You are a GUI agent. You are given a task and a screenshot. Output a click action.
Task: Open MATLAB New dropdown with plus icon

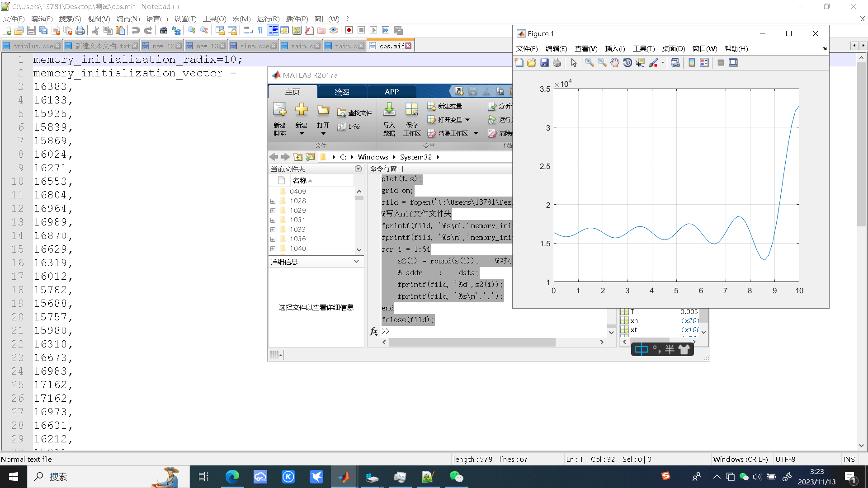(301, 119)
